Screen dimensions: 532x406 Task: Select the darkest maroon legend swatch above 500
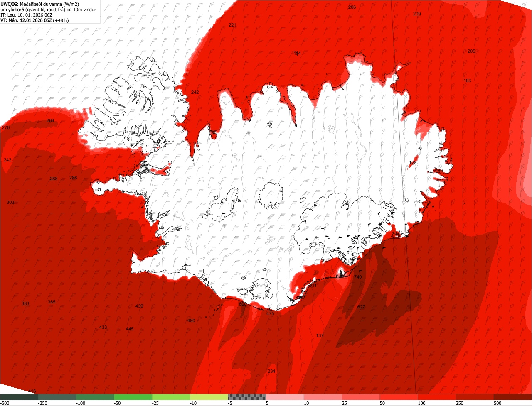tap(513, 397)
